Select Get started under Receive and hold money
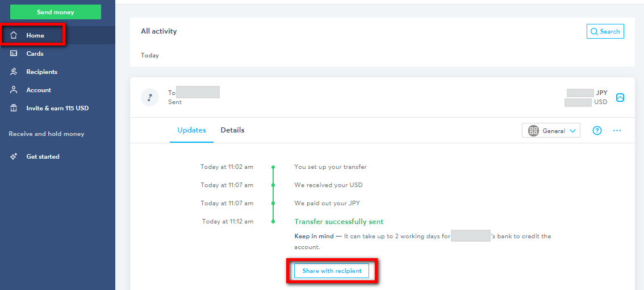Viewport: 644px width, 290px height. pyautogui.click(x=43, y=156)
